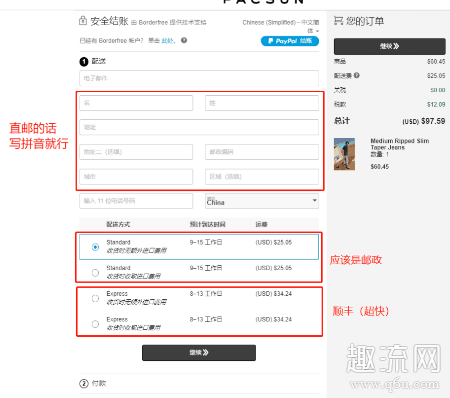Click the optional region input field

point(262,177)
